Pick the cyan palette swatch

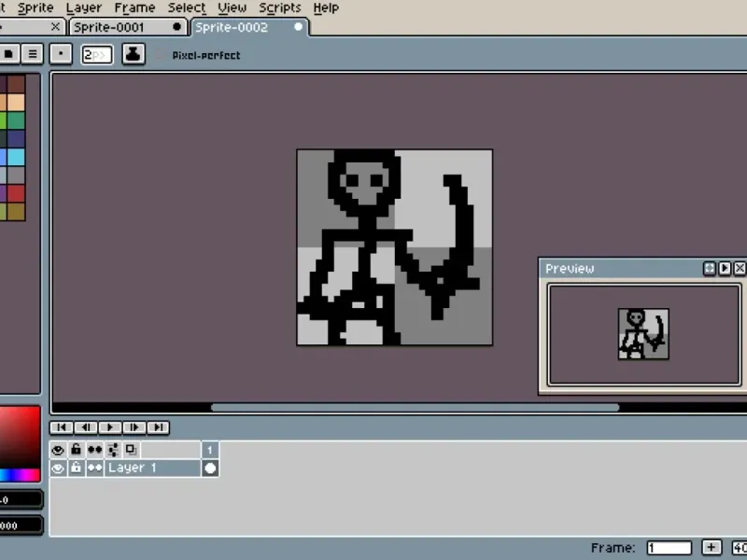click(16, 157)
